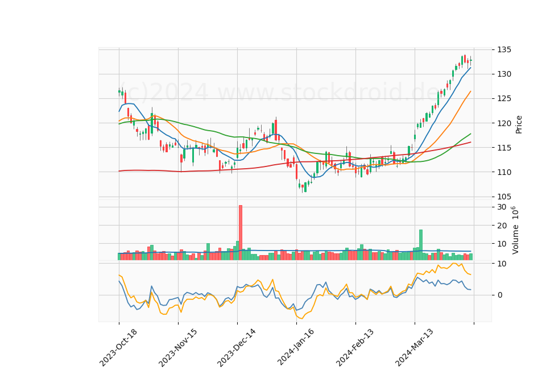
Task: Click the tallest red volume bar
Action: point(240,233)
